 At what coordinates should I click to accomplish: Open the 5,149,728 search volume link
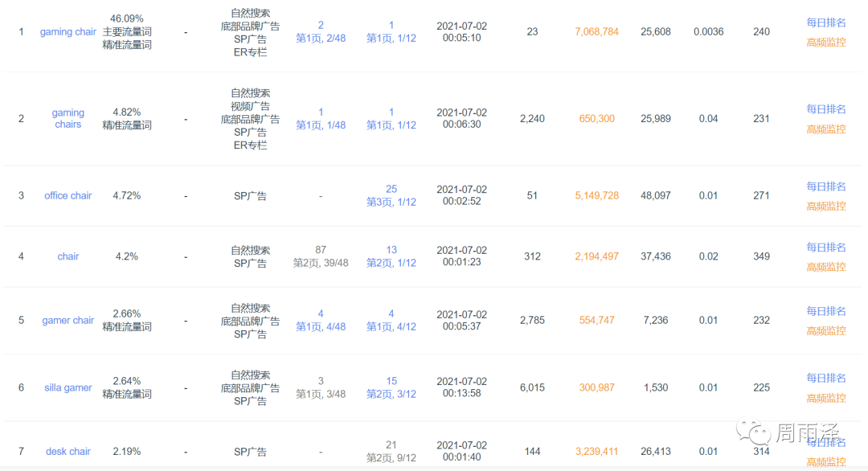click(596, 195)
